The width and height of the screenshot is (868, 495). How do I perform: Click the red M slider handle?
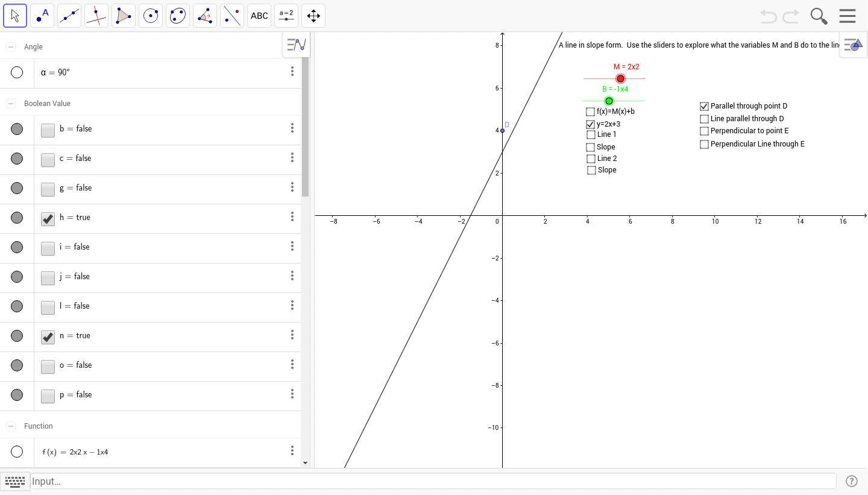pos(620,78)
